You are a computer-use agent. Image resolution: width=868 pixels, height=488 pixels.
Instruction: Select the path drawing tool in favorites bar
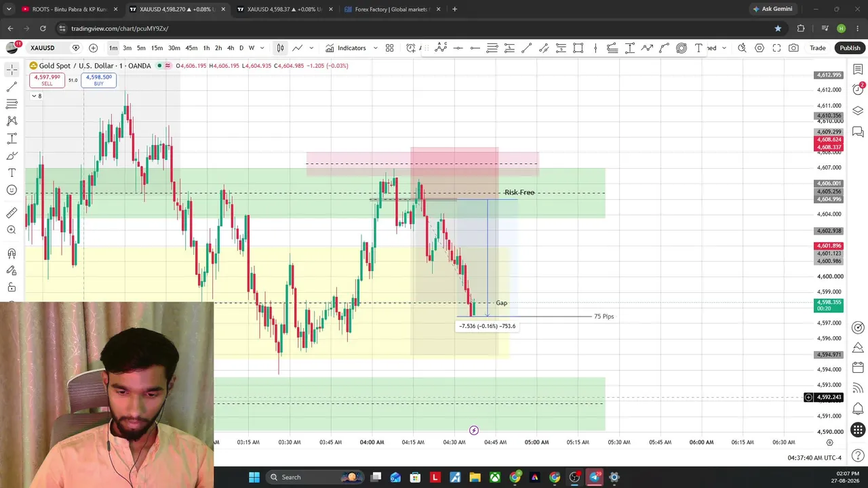pyautogui.click(x=647, y=48)
